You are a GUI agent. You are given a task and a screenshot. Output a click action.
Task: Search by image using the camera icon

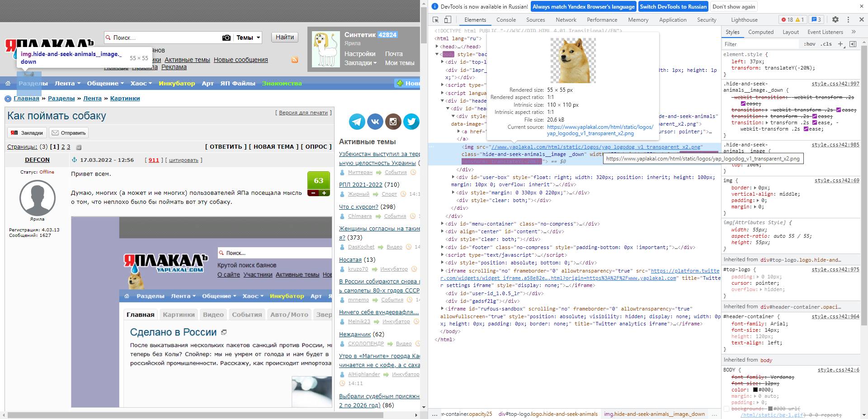226,38
